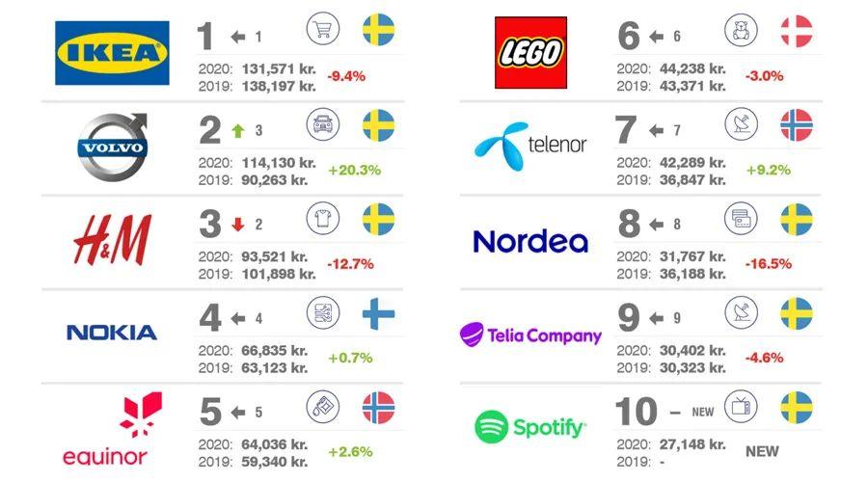Screen dimensions: 868x482
Task: Click the wallet card icon beside Nordea
Action: coord(742,219)
